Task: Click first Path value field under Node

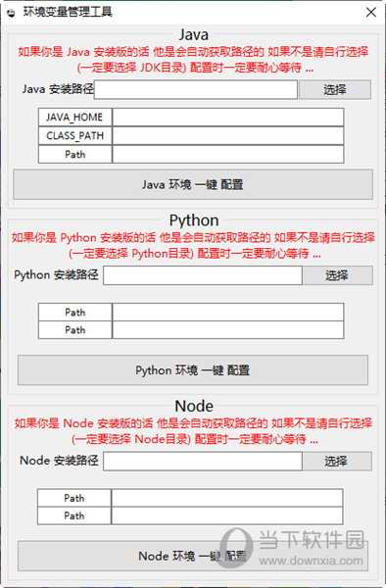Action: click(227, 498)
